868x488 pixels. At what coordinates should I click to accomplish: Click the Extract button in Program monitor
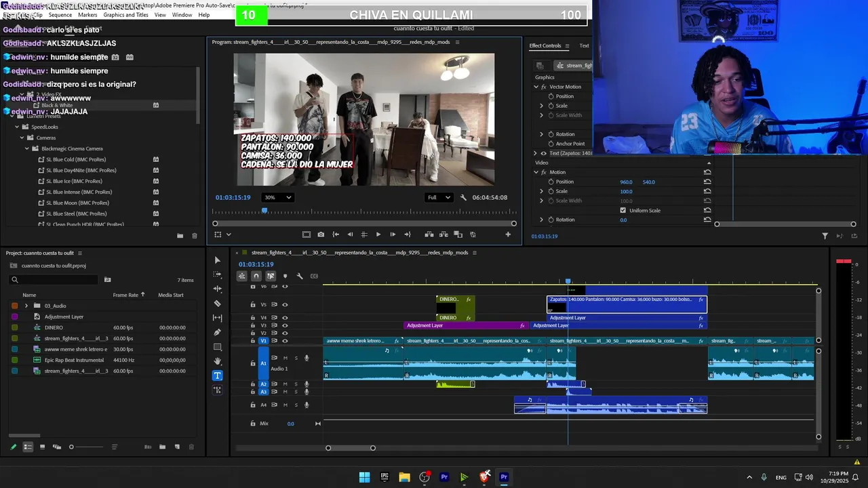(443, 235)
